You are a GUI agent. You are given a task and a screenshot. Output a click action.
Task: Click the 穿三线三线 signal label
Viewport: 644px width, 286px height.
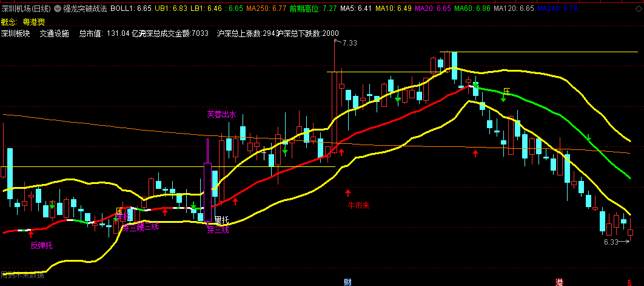pyautogui.click(x=141, y=226)
